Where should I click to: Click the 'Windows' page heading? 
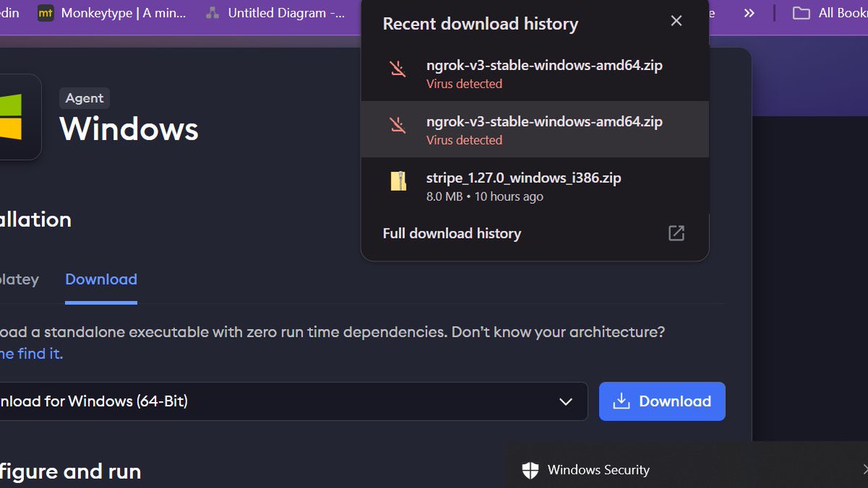point(129,129)
